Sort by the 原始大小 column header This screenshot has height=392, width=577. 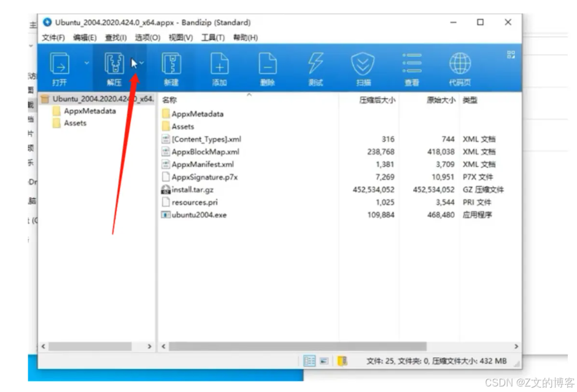(441, 100)
